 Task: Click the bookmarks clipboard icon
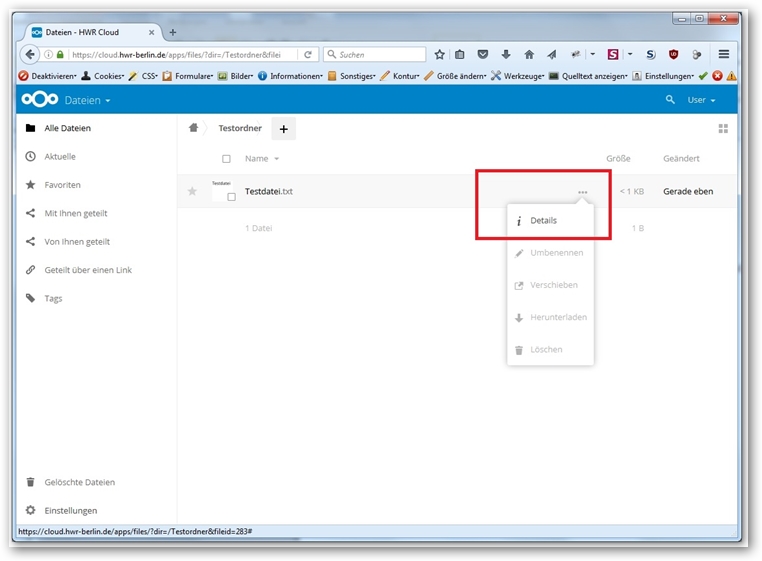coord(459,54)
